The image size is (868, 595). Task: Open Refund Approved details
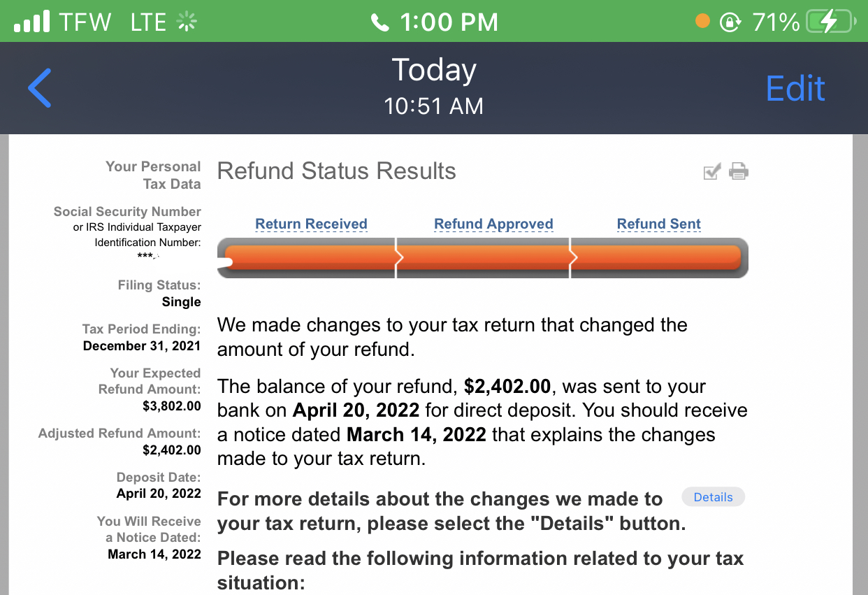(x=493, y=223)
